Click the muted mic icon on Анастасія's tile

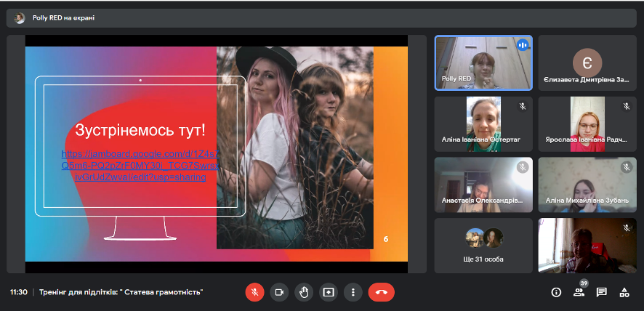(522, 167)
